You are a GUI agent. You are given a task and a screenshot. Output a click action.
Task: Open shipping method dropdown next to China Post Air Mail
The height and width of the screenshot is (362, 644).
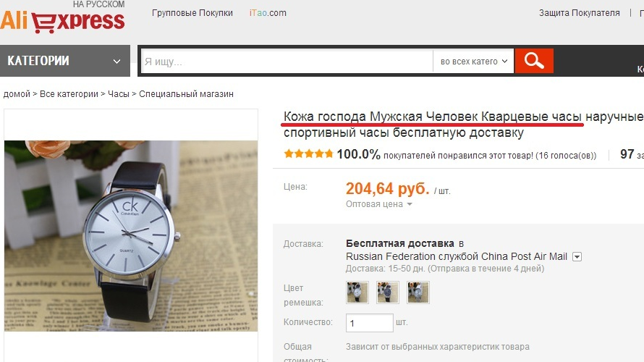[577, 257]
